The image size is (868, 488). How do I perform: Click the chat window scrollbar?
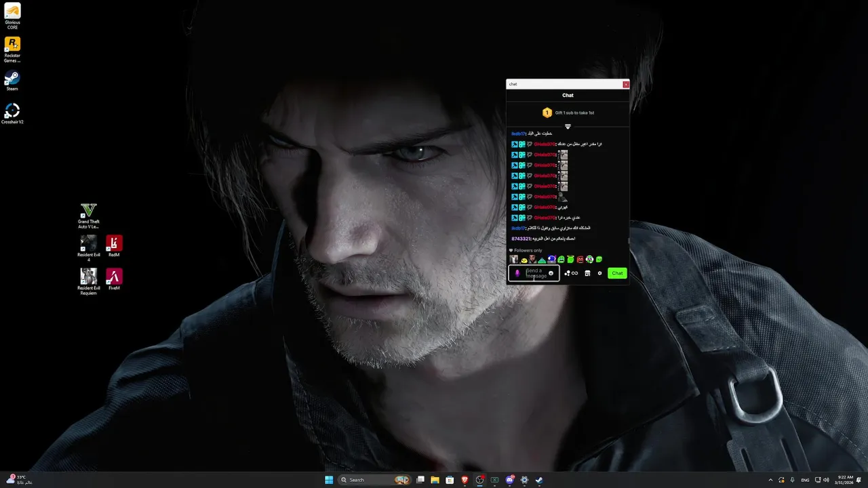pos(629,239)
